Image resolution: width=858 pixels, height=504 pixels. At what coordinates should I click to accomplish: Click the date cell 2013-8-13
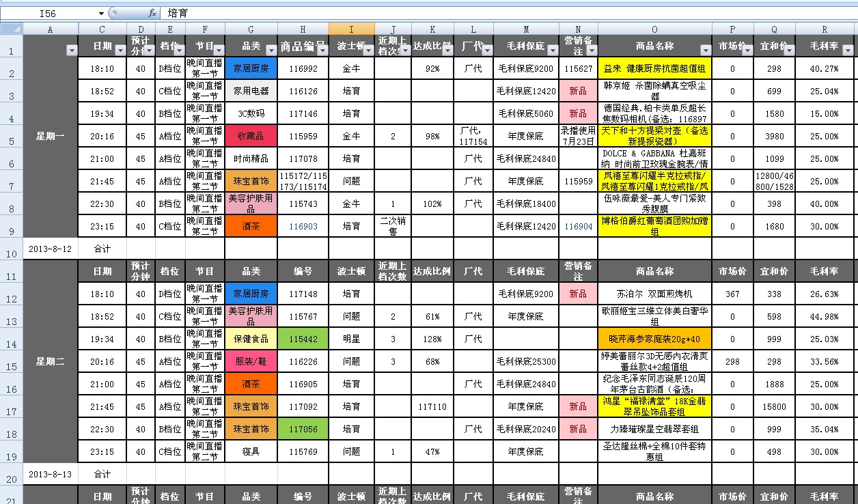(x=51, y=474)
